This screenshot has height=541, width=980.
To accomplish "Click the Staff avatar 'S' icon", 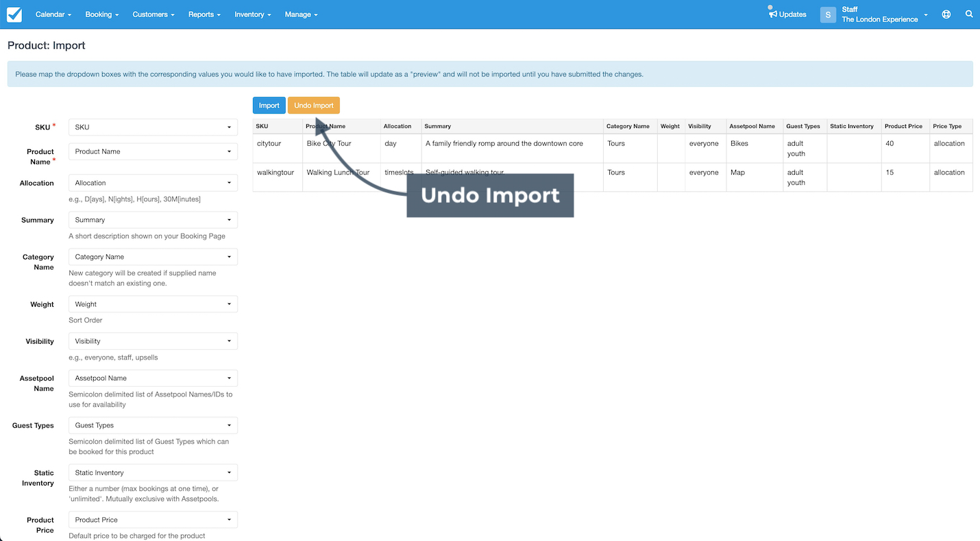I will tap(828, 14).
